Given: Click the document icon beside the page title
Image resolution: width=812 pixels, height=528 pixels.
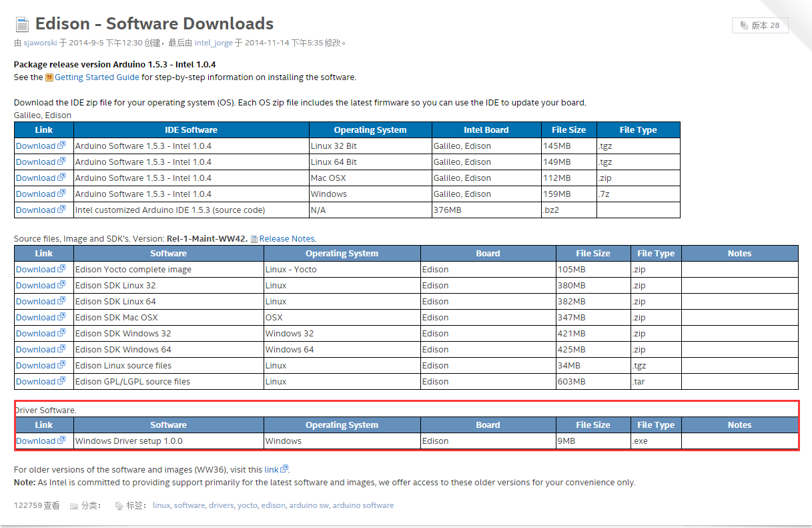Looking at the screenshot, I should point(23,25).
